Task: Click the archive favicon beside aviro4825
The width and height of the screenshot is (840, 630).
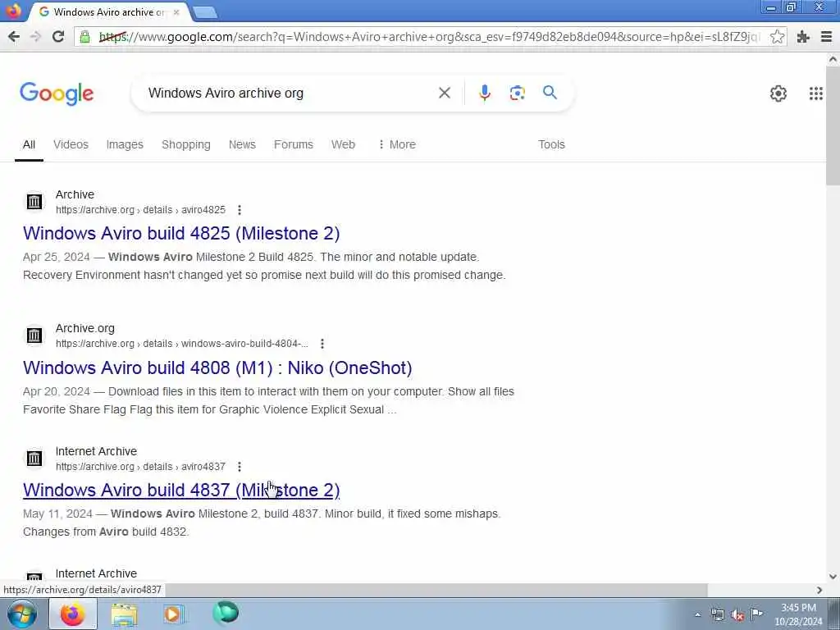Action: (x=34, y=202)
